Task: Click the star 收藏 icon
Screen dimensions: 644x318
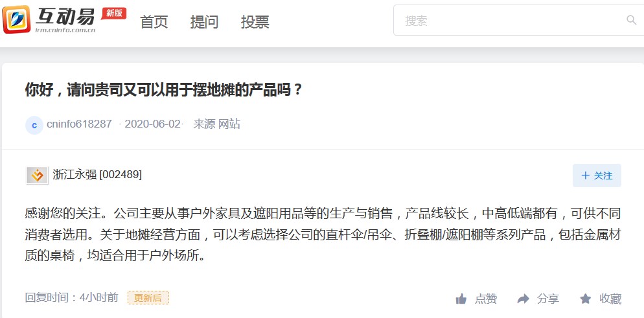Action: click(585, 299)
